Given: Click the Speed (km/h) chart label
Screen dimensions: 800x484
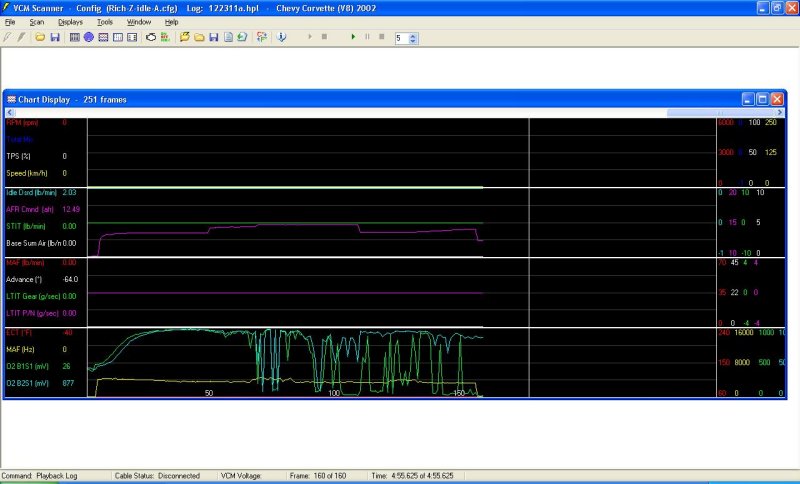Looking at the screenshot, I should coord(27,173).
